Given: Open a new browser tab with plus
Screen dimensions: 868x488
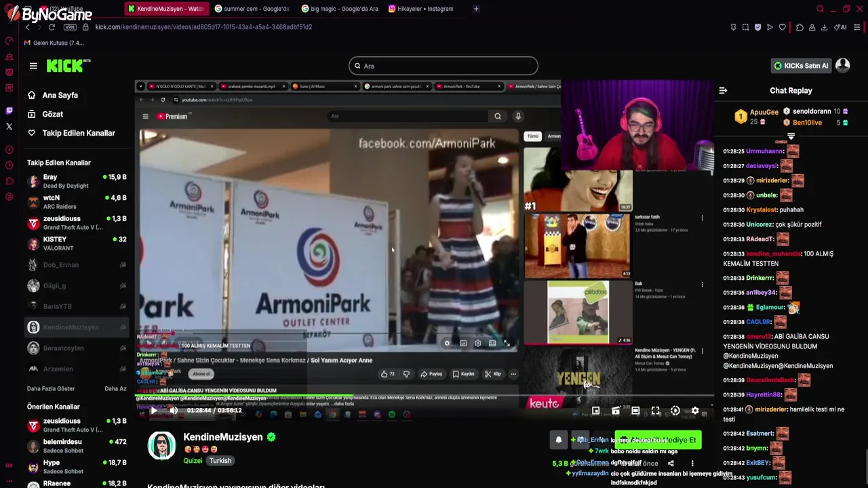Looking at the screenshot, I should tap(476, 9).
